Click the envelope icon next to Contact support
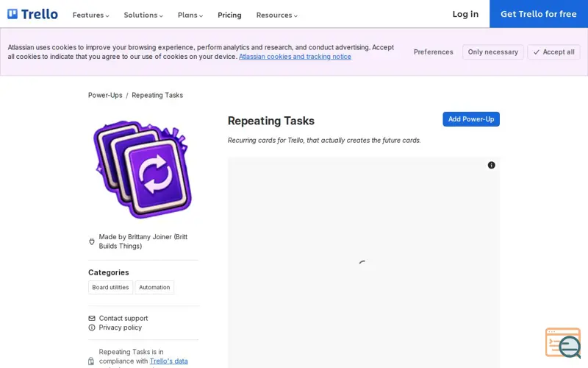The height and width of the screenshot is (368, 588). click(x=92, y=319)
